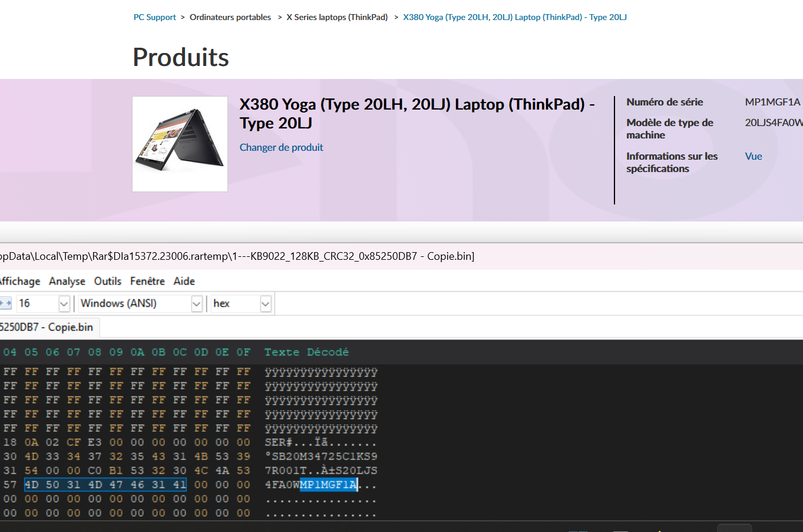
Task: Click the X380 Yoga Type 20LJ breadcrumb link
Action: point(515,17)
